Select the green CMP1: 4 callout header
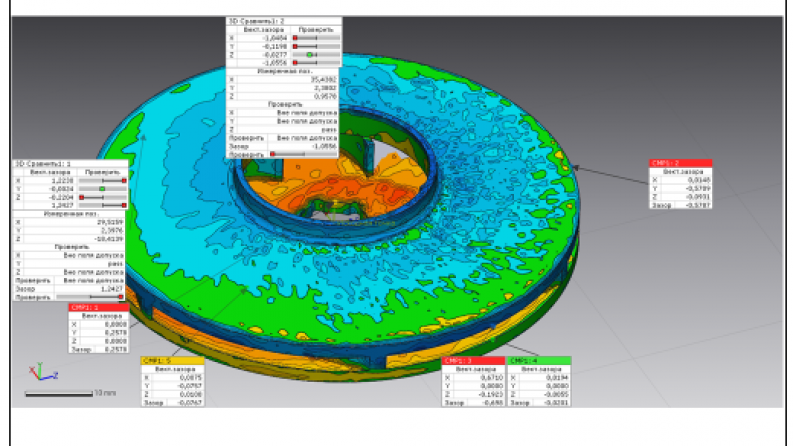 coord(540,360)
